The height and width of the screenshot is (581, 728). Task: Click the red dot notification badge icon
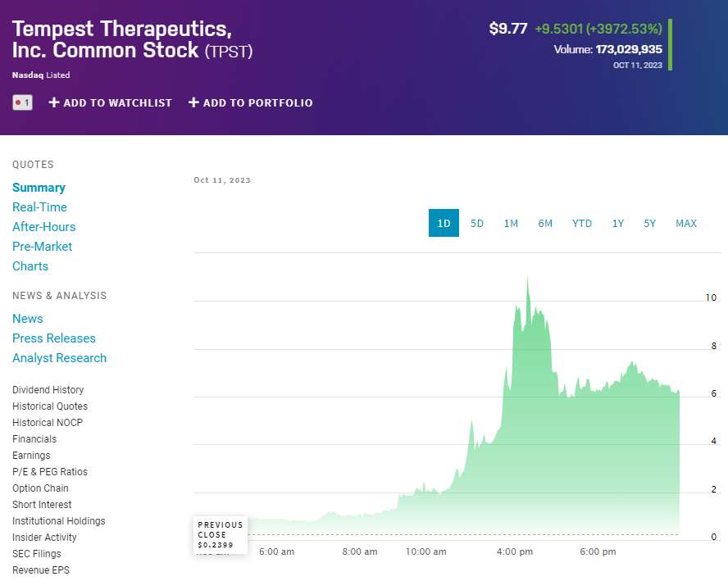click(22, 102)
